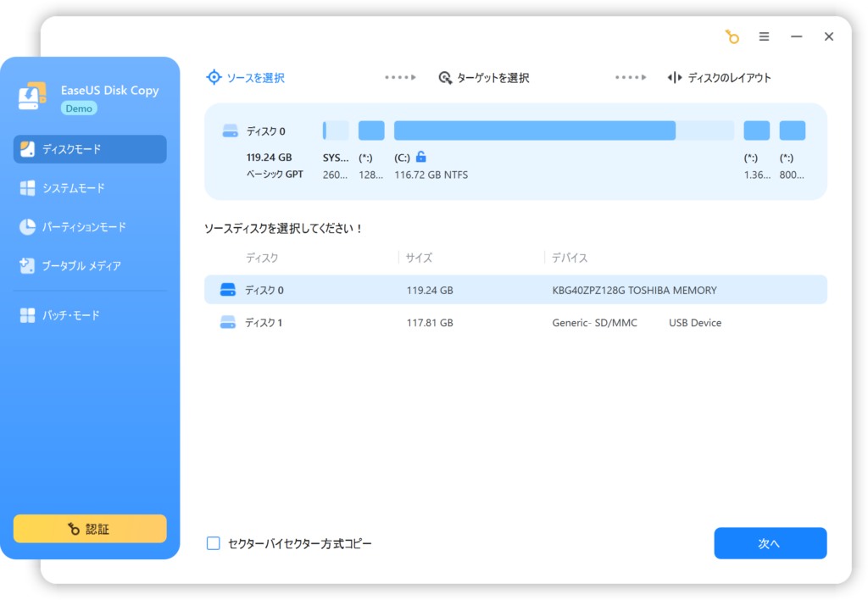Switch to バッチ･モード
Screen dimensions: 868x600
pyautogui.click(x=90, y=315)
